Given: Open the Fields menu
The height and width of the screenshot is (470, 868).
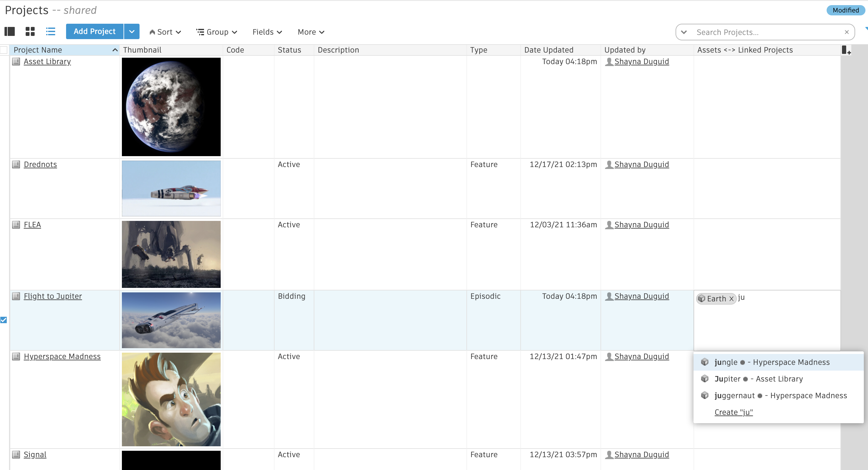Looking at the screenshot, I should 267,32.
